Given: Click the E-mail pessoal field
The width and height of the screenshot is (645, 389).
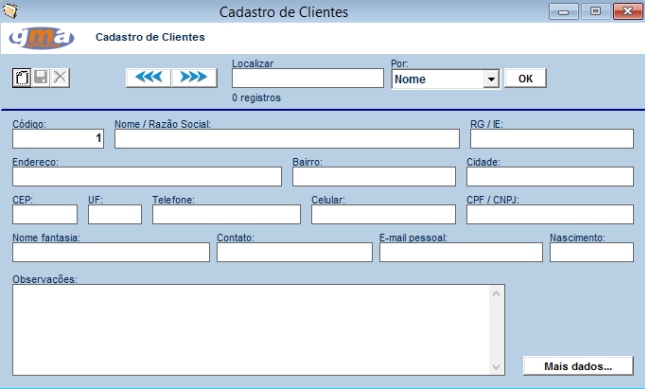Looking at the screenshot, I should coord(461,252).
